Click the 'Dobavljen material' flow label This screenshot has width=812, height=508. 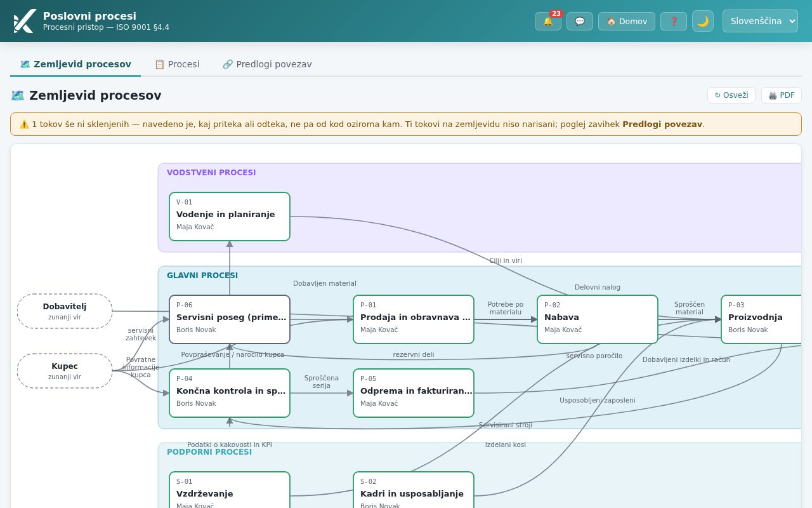(325, 283)
